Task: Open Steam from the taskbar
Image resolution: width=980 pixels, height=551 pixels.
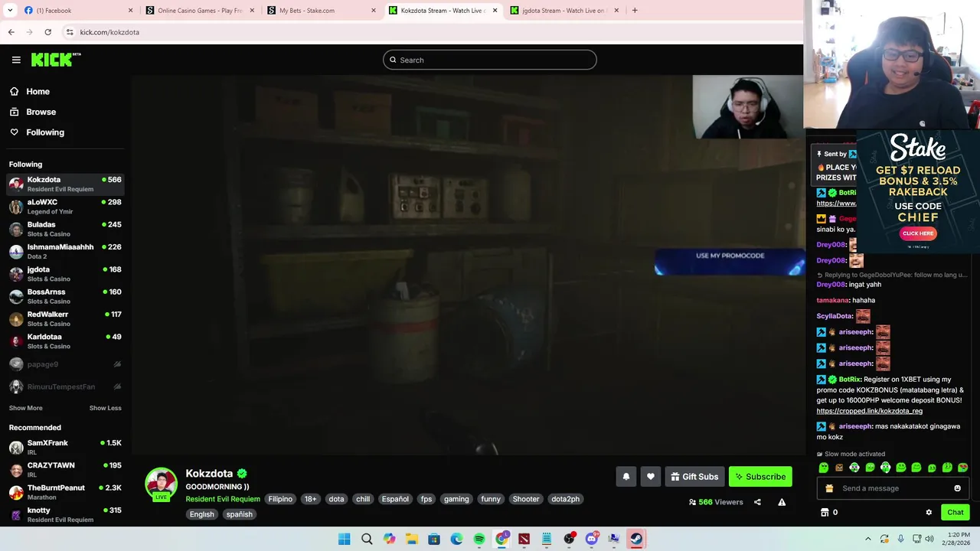Action: pos(635,539)
